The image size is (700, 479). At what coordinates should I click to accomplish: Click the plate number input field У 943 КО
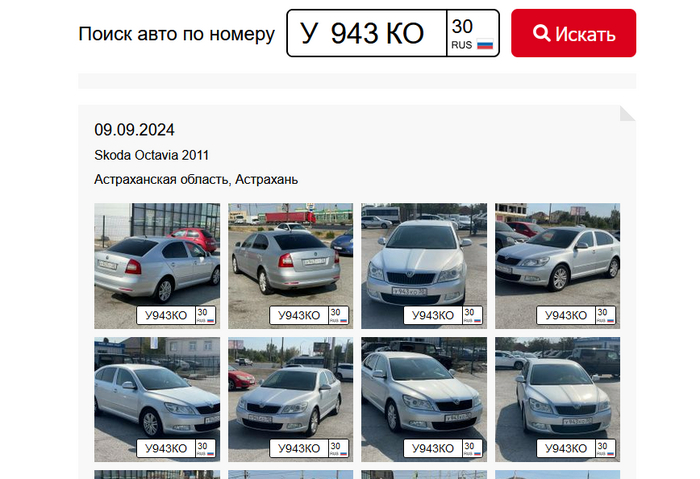[367, 33]
